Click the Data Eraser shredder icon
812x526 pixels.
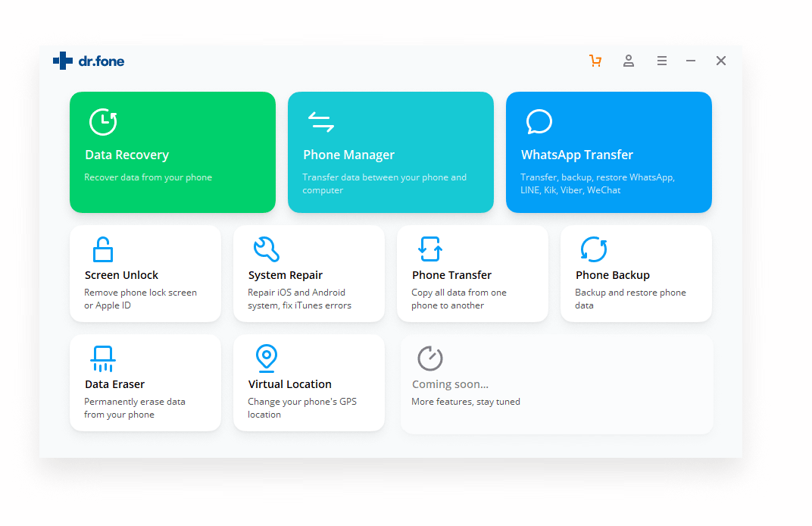102,358
